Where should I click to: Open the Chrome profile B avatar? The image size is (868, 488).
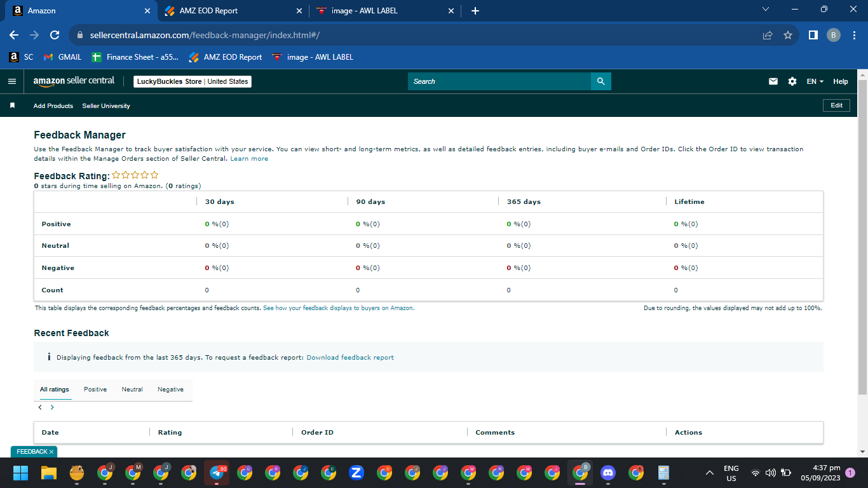click(x=834, y=35)
